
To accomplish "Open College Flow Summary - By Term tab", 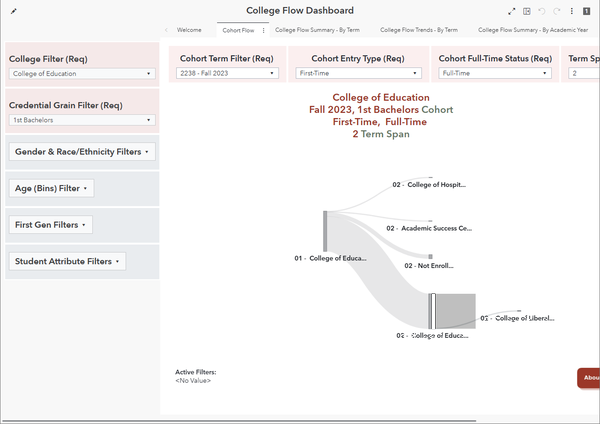I will 317,30.
